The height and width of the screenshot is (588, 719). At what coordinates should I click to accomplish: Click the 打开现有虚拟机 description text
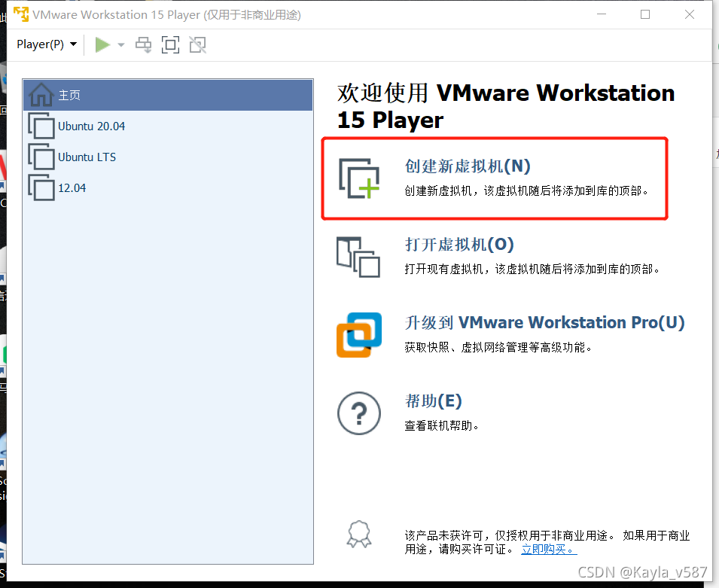point(532,269)
